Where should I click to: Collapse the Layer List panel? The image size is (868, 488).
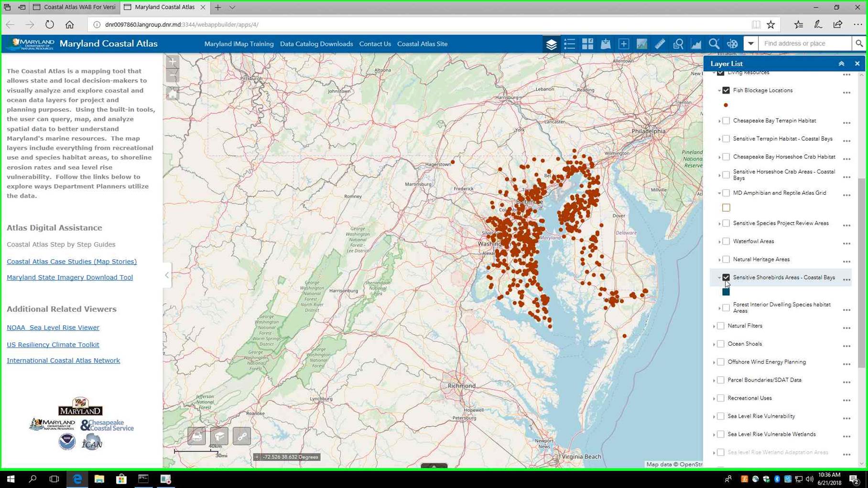point(841,64)
